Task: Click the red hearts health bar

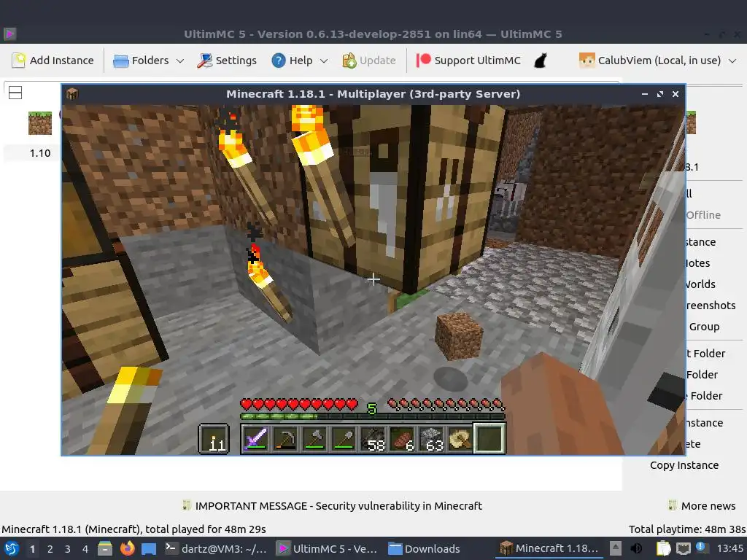Action: pos(299,405)
